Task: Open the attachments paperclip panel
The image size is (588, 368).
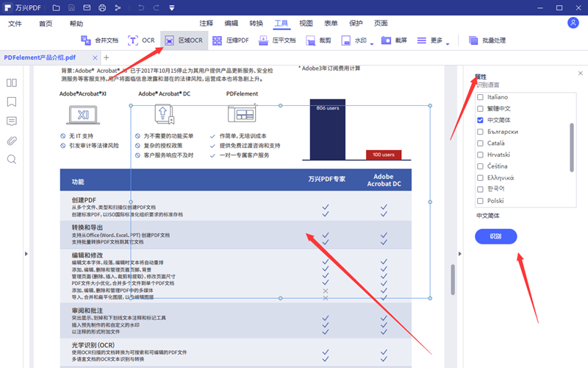Action: 12,141
